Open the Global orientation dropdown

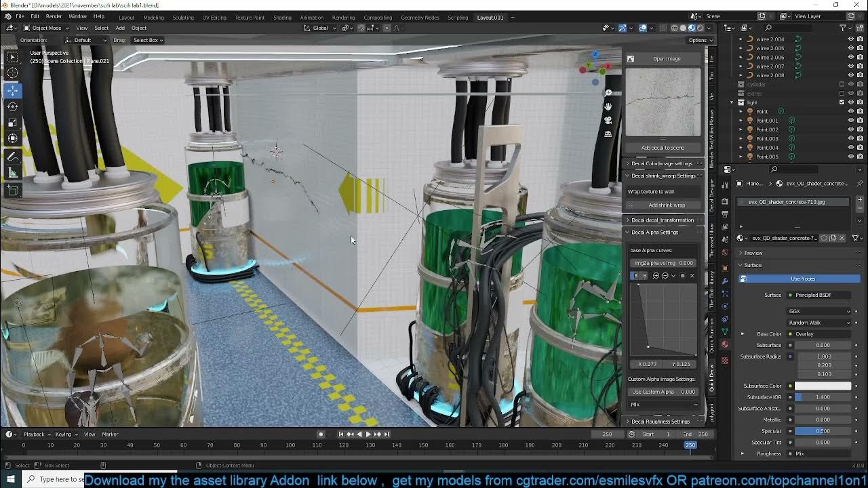320,28
